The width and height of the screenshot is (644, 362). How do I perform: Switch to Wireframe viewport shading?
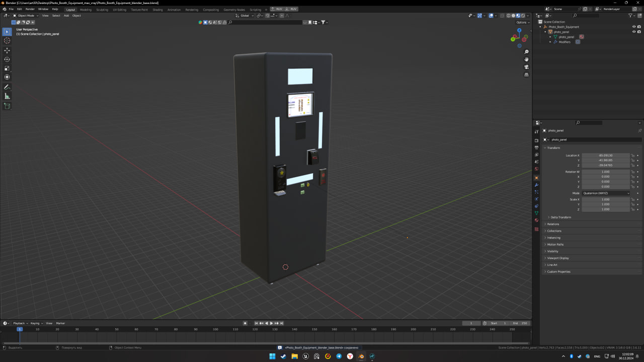tap(509, 16)
